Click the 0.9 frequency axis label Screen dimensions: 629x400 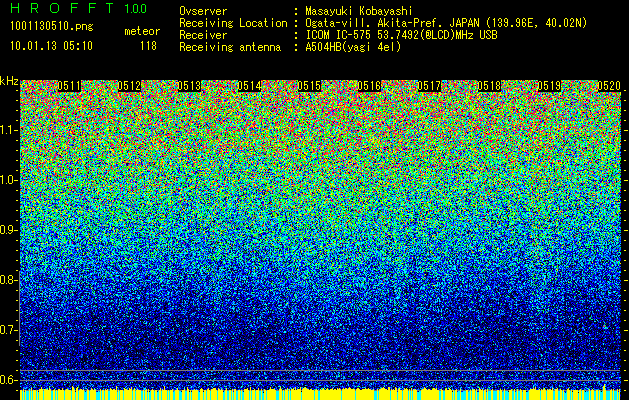8,230
